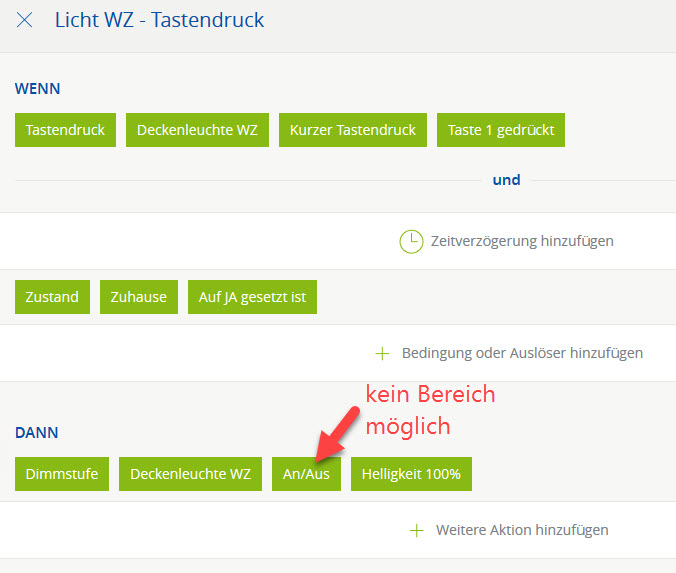Image resolution: width=676 pixels, height=573 pixels.
Task: Select Taste 1 gedrückt chip
Action: tap(501, 130)
